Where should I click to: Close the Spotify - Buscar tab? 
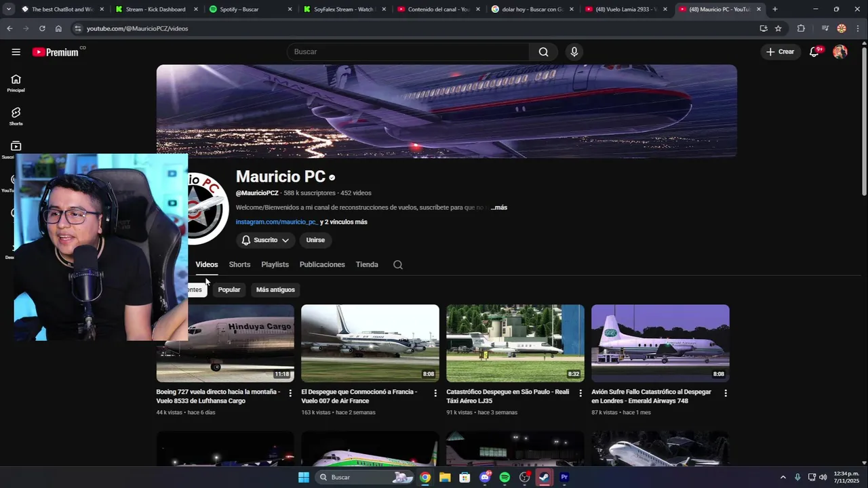point(290,9)
